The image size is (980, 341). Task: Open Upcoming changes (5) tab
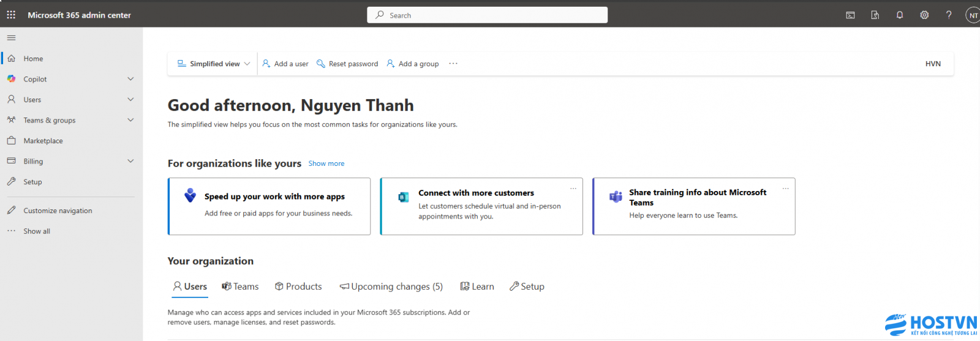pos(391,287)
